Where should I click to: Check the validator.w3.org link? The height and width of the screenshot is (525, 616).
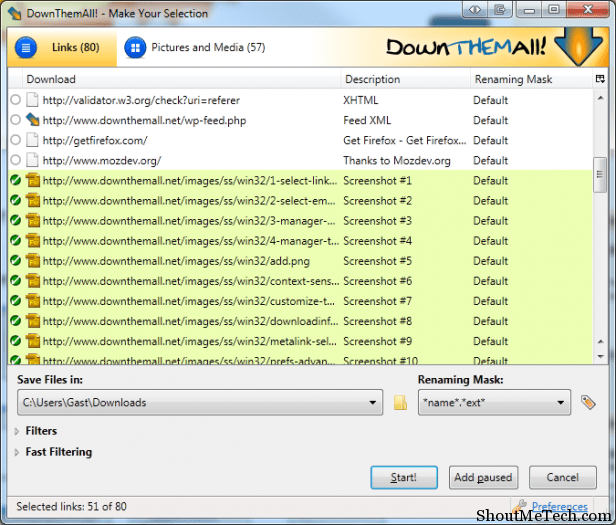coord(15,100)
